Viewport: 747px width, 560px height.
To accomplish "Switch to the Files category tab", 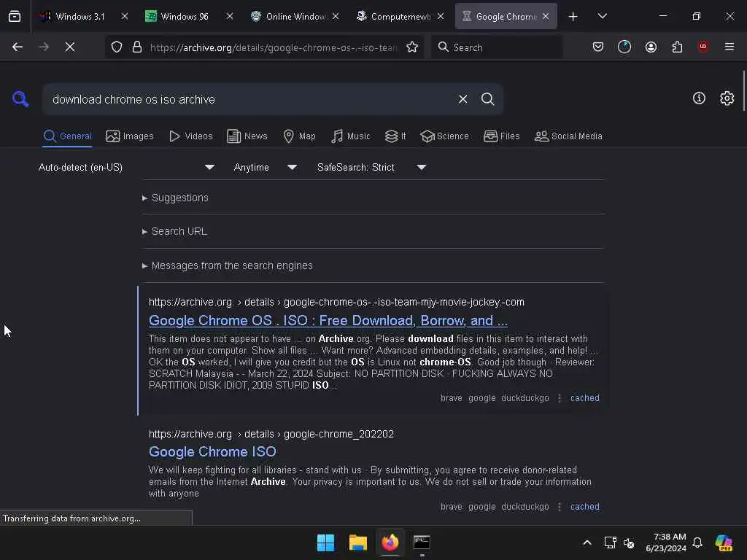I will pyautogui.click(x=501, y=136).
